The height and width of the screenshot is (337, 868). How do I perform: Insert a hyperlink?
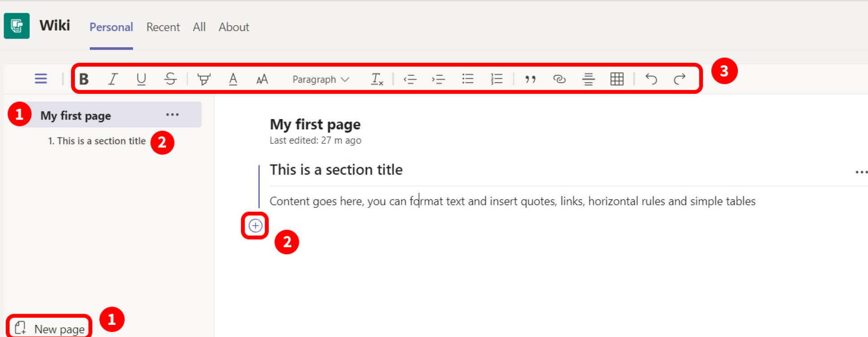[559, 79]
